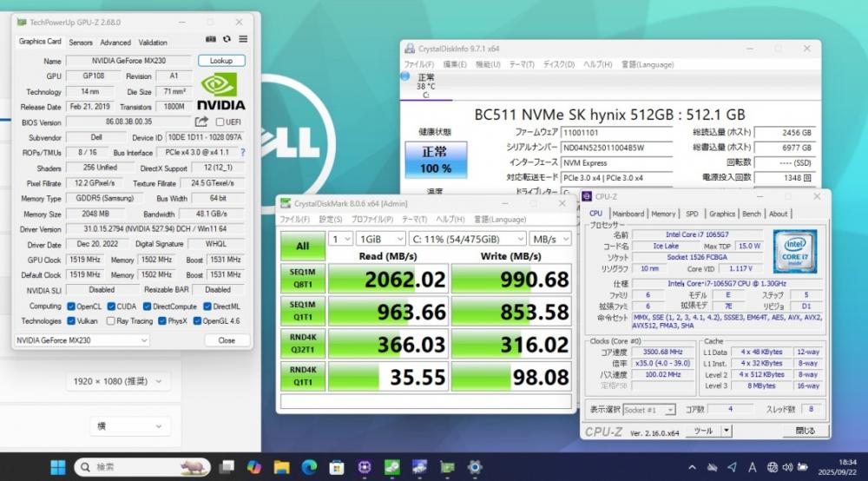Click the GPU-Z refresh icon
Image resolution: width=868 pixels, height=481 pixels.
tap(227, 39)
